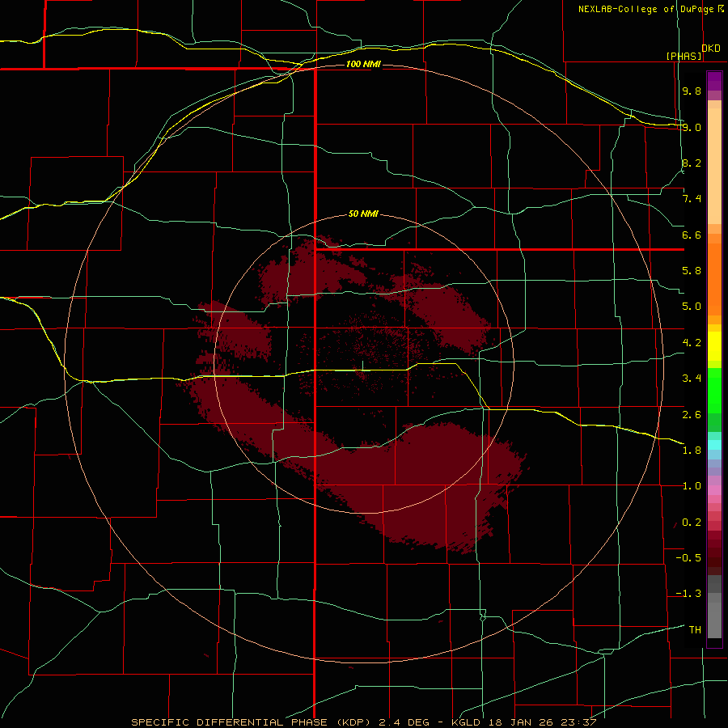Click the 0.2 scale value label

[x=692, y=523]
